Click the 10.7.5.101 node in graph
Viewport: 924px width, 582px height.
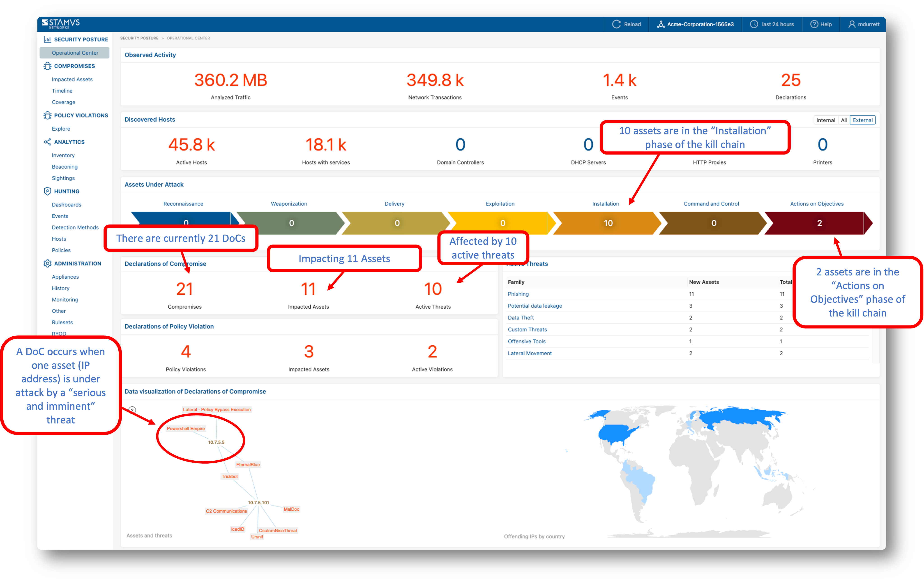tap(258, 503)
